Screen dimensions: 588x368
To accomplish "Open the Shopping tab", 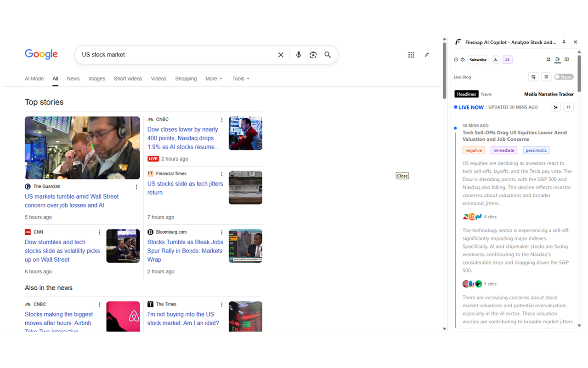I will (x=186, y=79).
